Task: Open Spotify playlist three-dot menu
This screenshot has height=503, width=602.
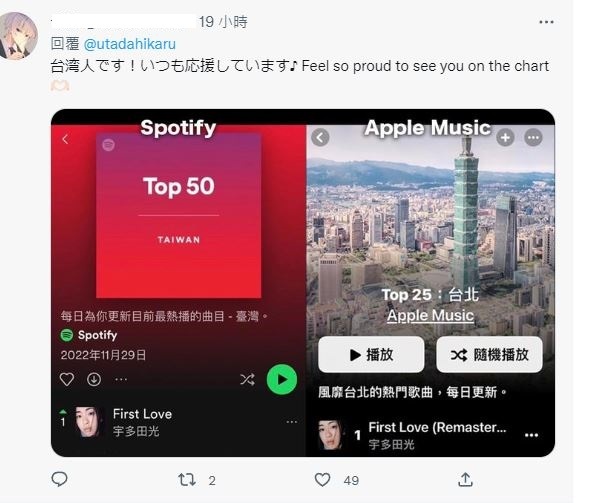Action: (121, 379)
